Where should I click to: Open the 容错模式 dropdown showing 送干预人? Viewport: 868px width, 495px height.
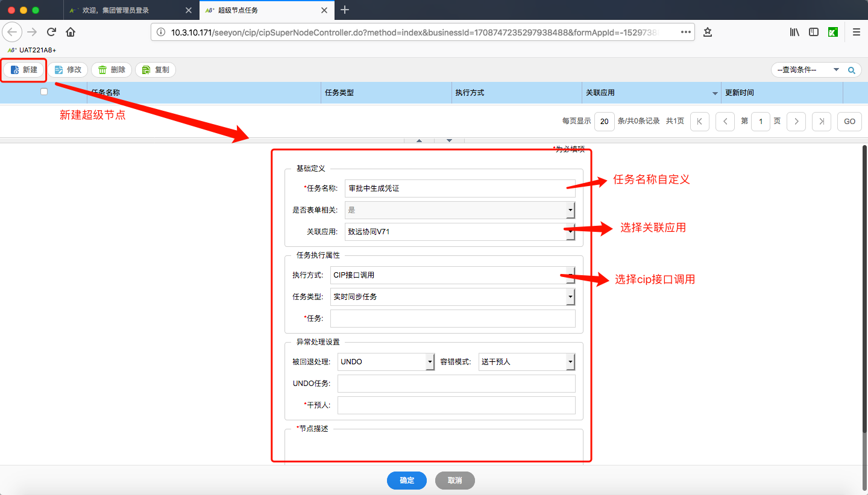coord(527,361)
